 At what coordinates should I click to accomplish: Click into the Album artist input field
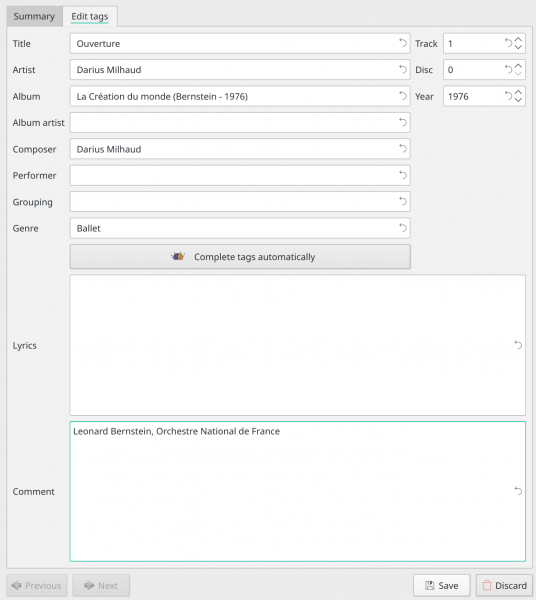click(240, 122)
